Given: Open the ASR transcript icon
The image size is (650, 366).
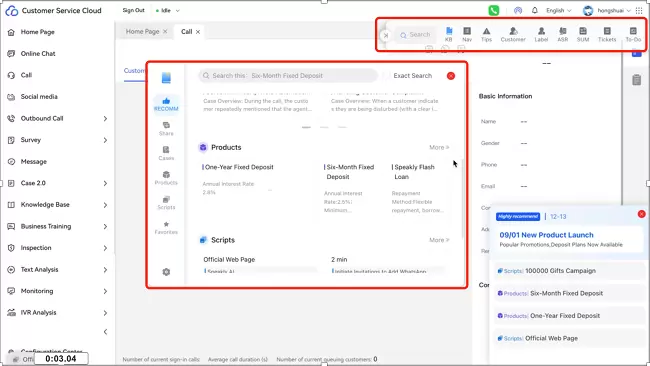Looking at the screenshot, I should click(563, 34).
